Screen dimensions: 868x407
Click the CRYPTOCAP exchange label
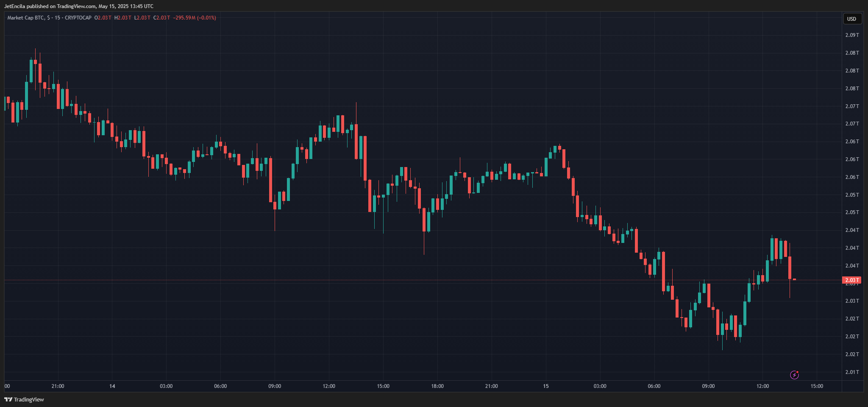click(x=78, y=18)
